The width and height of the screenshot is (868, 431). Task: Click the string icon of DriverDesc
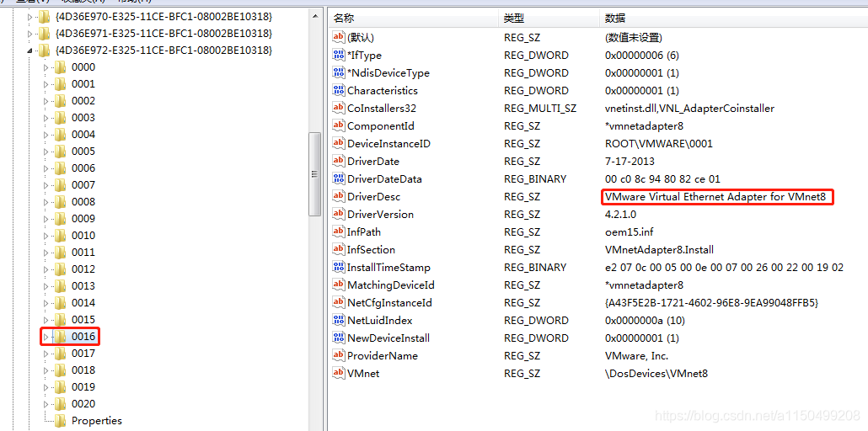pos(338,196)
